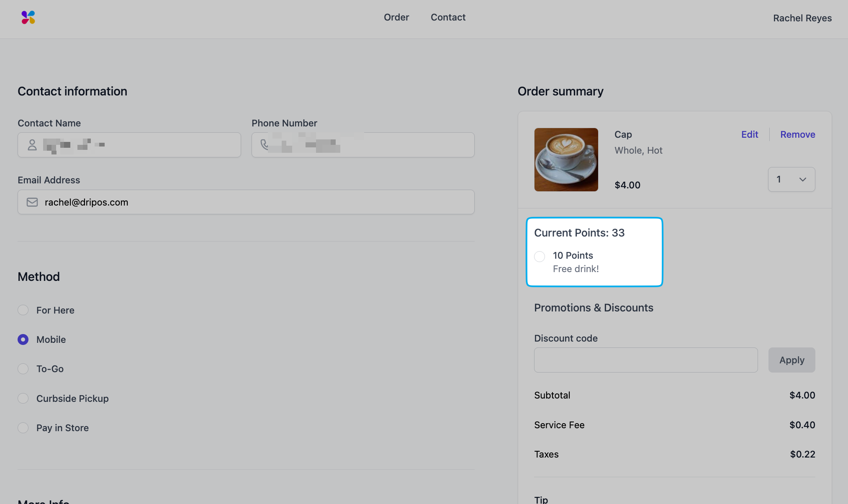The height and width of the screenshot is (504, 848).
Task: Open the quantity dropdown for Cap
Action: (791, 180)
